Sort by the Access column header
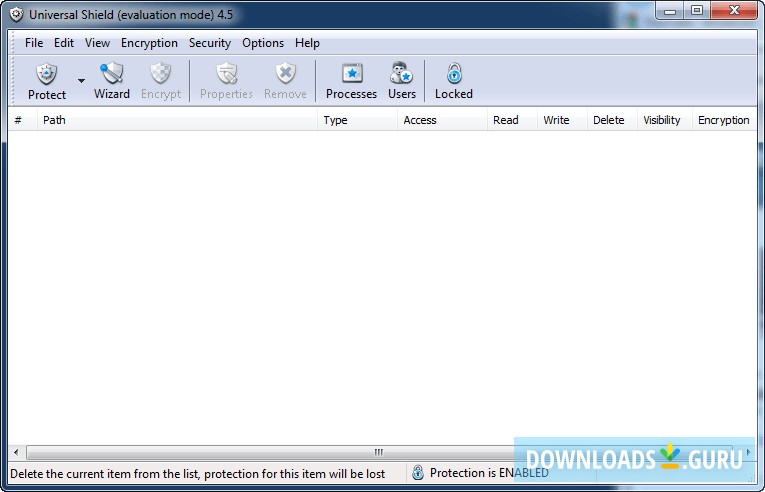765x492 pixels. (442, 120)
